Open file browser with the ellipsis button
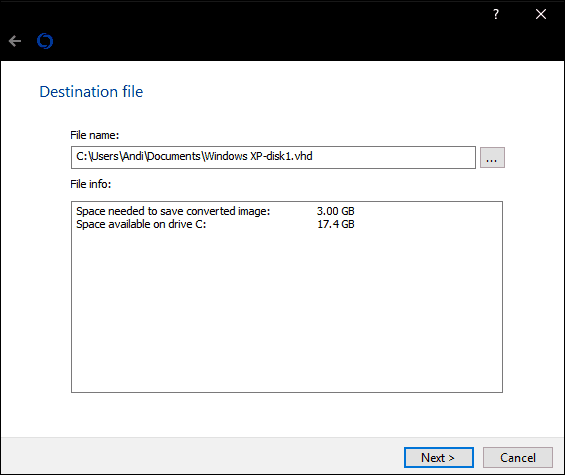 pos(492,157)
